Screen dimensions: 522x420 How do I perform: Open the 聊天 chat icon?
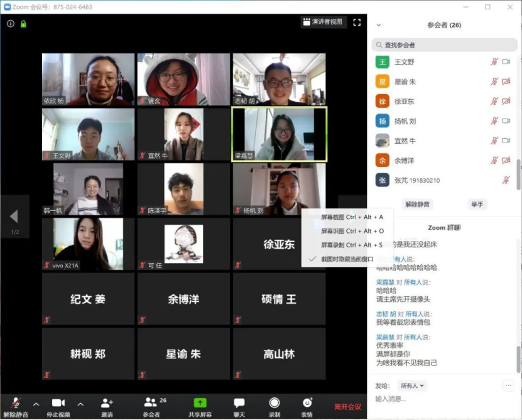(x=239, y=403)
